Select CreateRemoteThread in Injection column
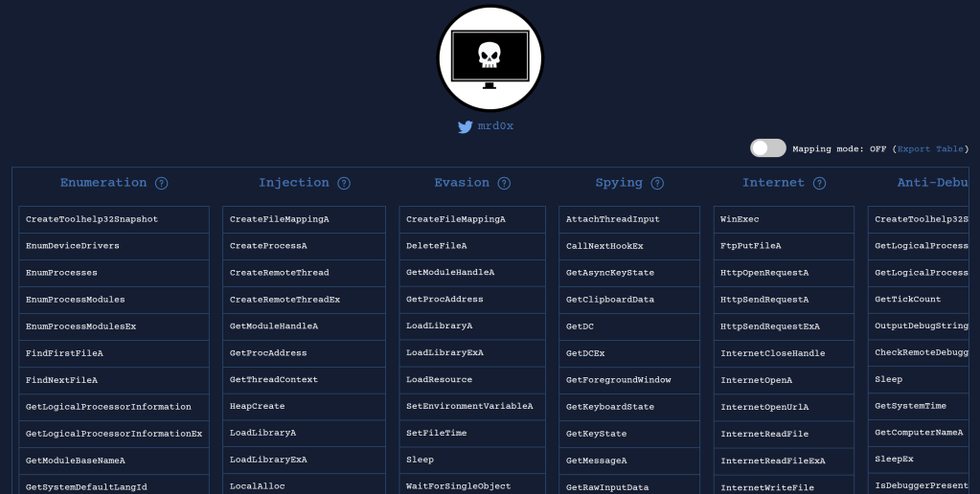 click(279, 273)
